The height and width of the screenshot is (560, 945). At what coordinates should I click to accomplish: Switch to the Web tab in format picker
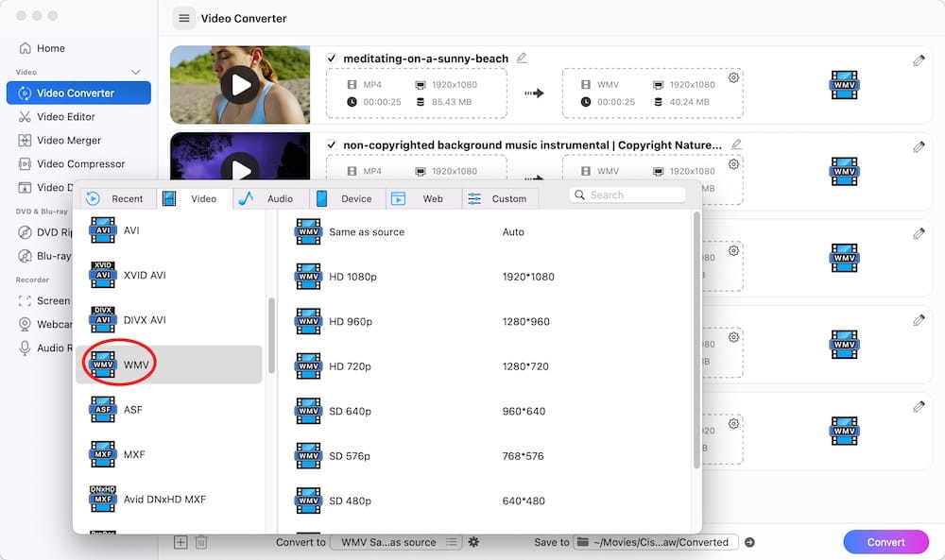point(424,198)
